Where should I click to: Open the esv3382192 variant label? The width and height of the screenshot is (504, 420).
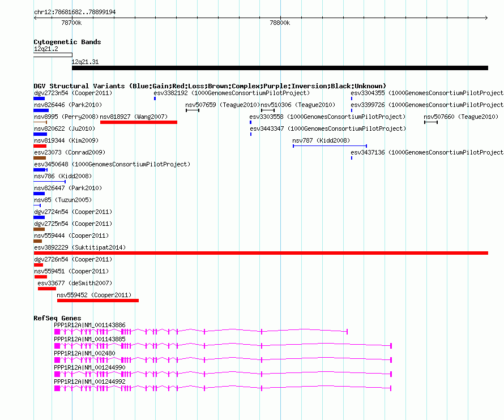(232, 93)
